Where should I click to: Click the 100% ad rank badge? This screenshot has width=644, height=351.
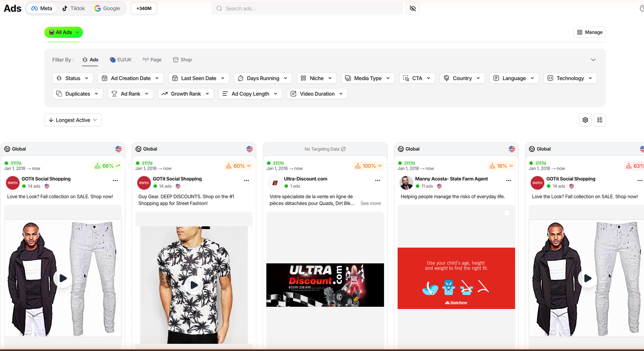click(369, 166)
